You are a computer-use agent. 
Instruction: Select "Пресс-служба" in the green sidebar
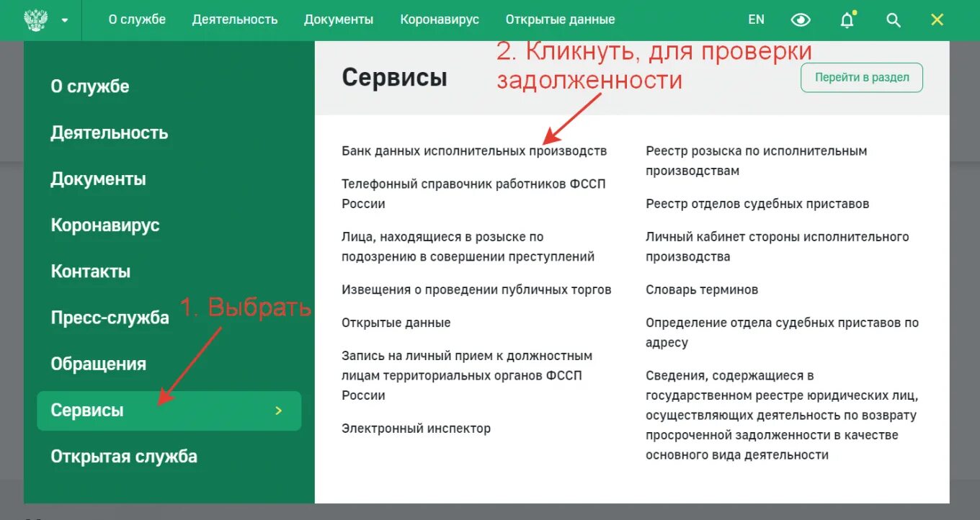pos(110,318)
